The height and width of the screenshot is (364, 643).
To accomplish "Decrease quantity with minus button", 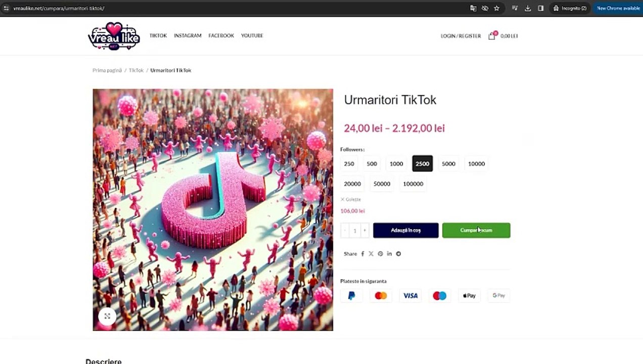I will tap(345, 231).
